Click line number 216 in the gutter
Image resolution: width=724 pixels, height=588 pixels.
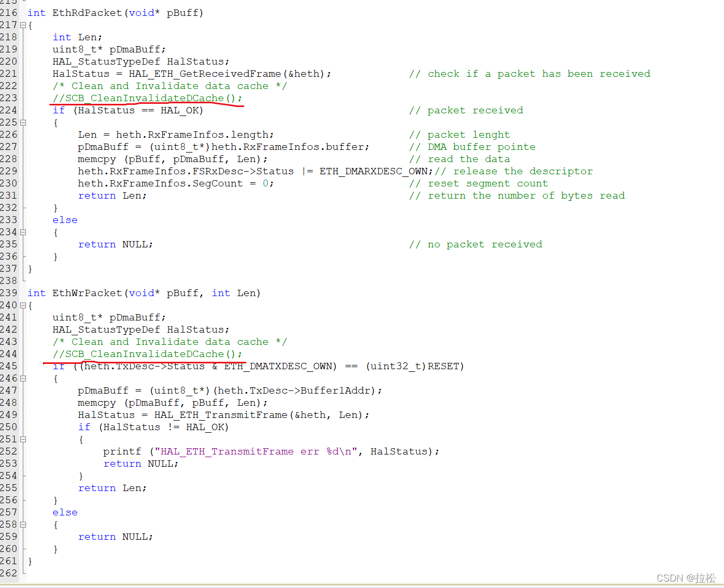tap(8, 13)
